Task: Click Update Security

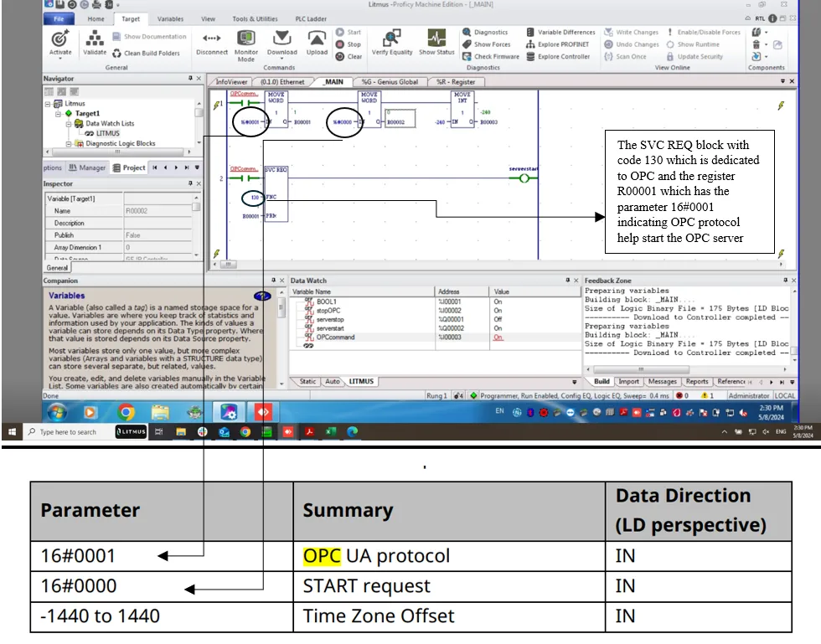Action: (694, 57)
